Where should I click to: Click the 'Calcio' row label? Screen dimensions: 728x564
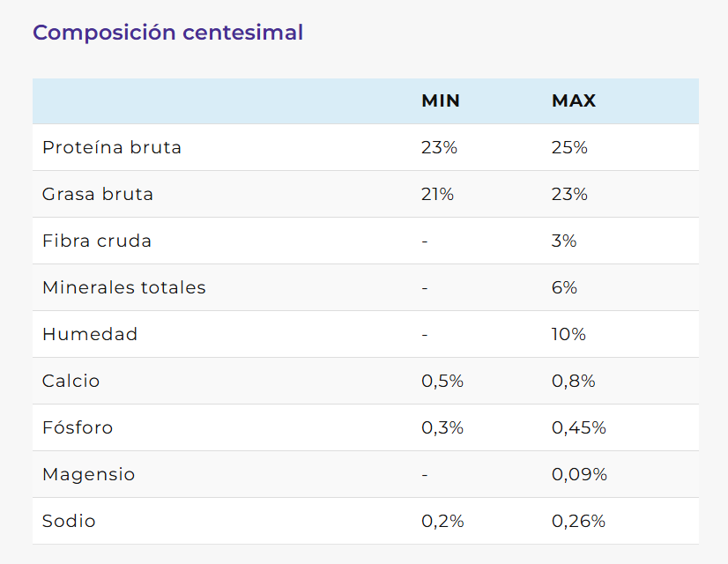71,381
